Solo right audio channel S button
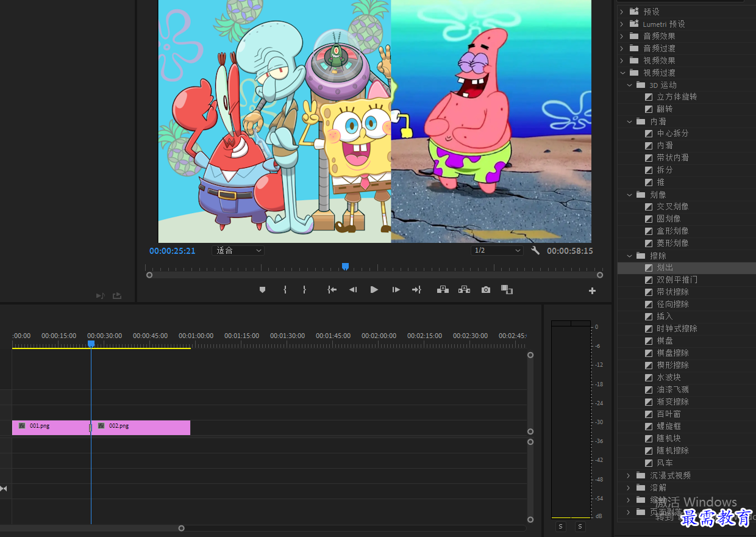This screenshot has height=537, width=756. [580, 526]
